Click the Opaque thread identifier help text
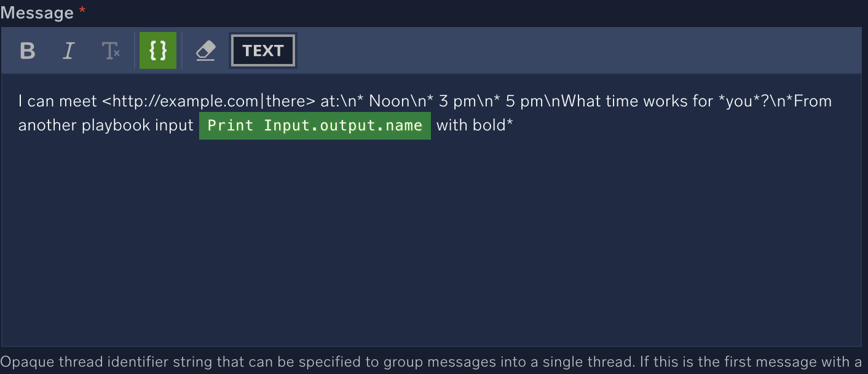Image resolution: width=868 pixels, height=374 pixels. point(430,361)
